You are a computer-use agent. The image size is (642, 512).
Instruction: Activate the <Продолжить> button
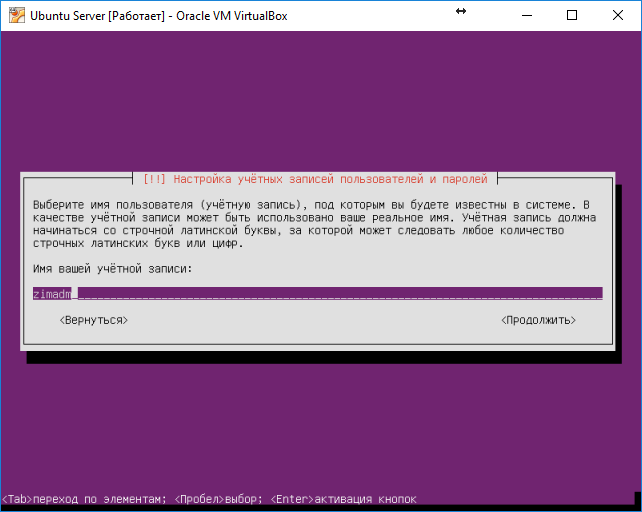538,320
